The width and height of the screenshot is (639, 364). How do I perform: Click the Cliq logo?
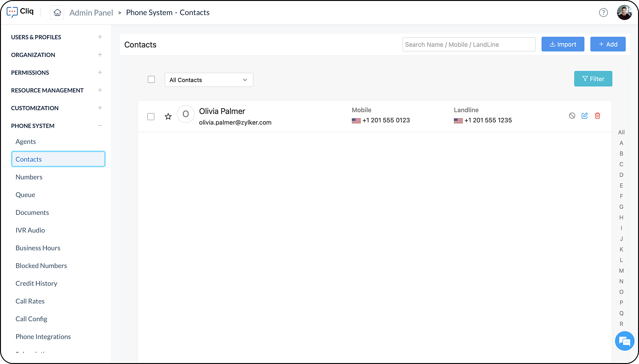(x=20, y=12)
